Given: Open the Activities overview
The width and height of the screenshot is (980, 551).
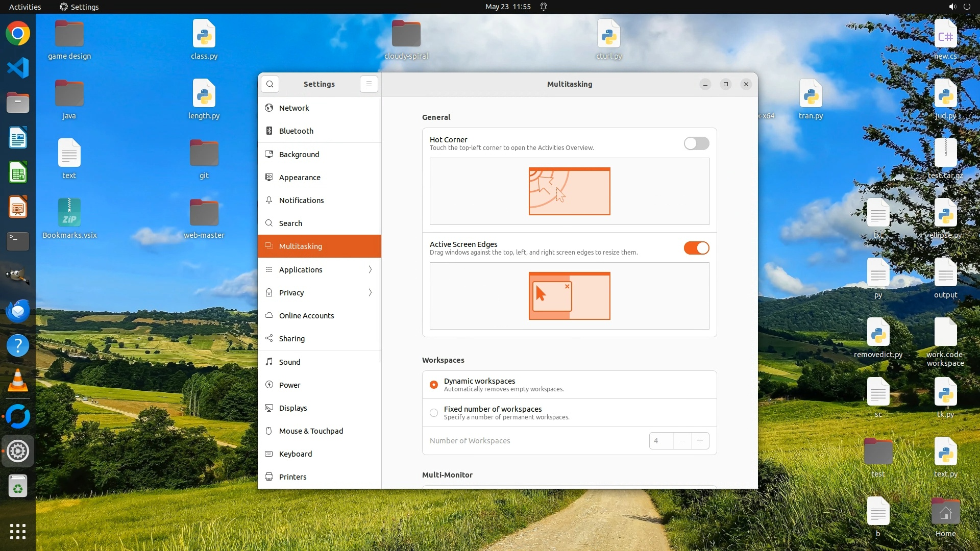Looking at the screenshot, I should click(x=25, y=7).
